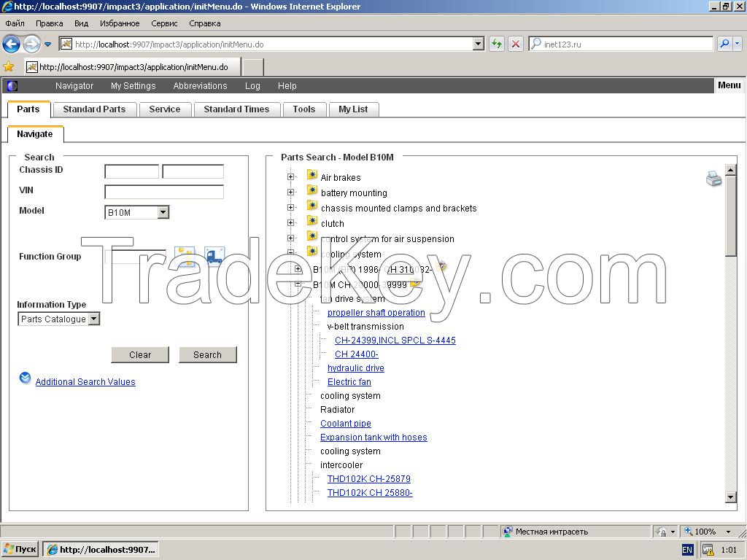The width and height of the screenshot is (747, 560).
Task: Click the EN language indicator in taskbar
Action: pos(687,550)
